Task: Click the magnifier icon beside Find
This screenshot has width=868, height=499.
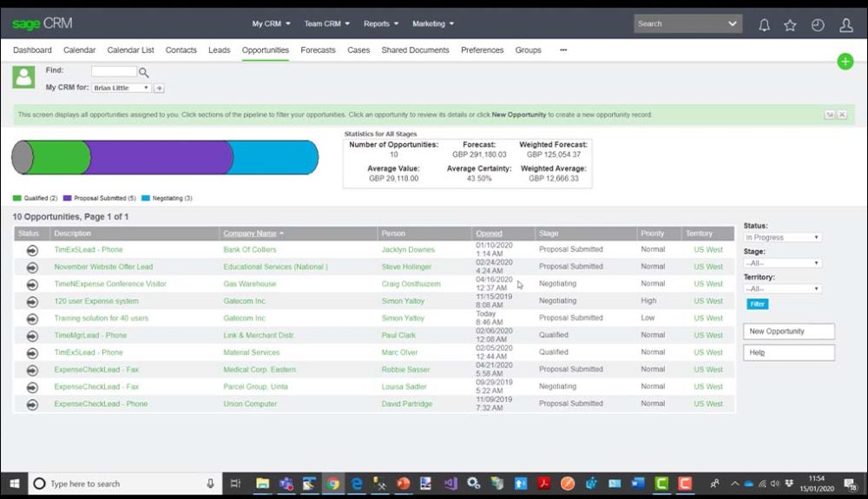Action: tap(143, 72)
